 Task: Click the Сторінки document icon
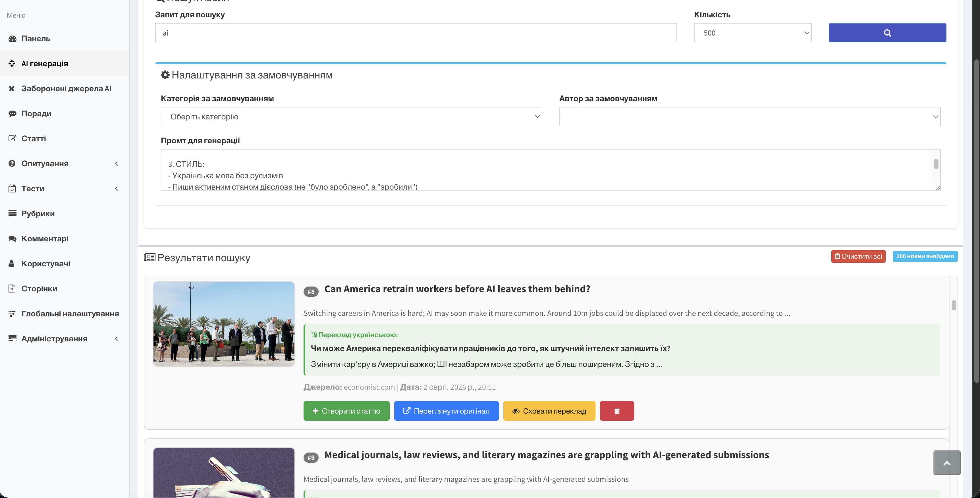pos(12,289)
